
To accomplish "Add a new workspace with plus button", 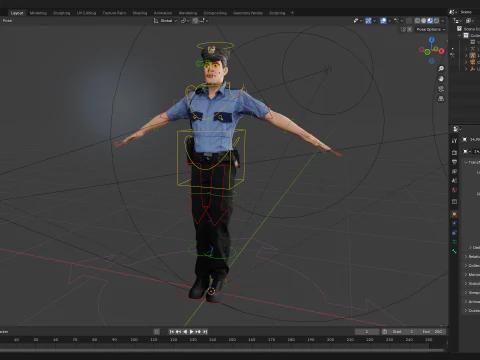I will 292,13.
